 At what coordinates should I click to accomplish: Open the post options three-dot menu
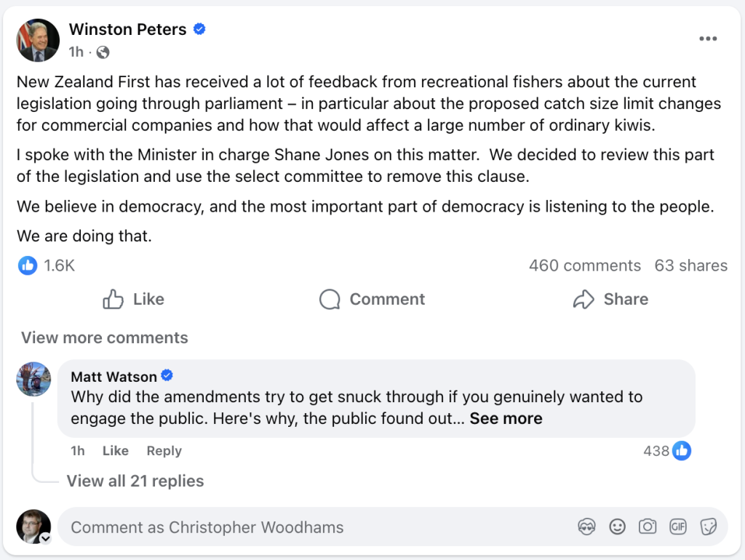[x=708, y=39]
